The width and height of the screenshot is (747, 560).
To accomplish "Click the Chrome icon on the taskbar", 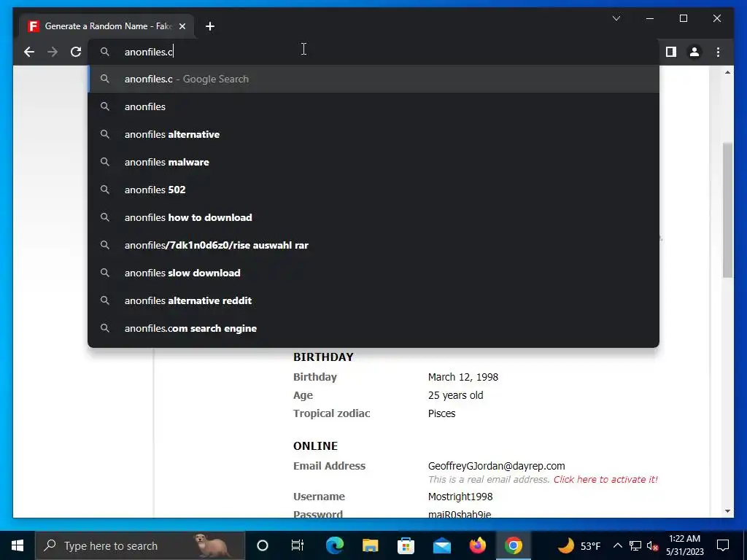I will (x=513, y=545).
